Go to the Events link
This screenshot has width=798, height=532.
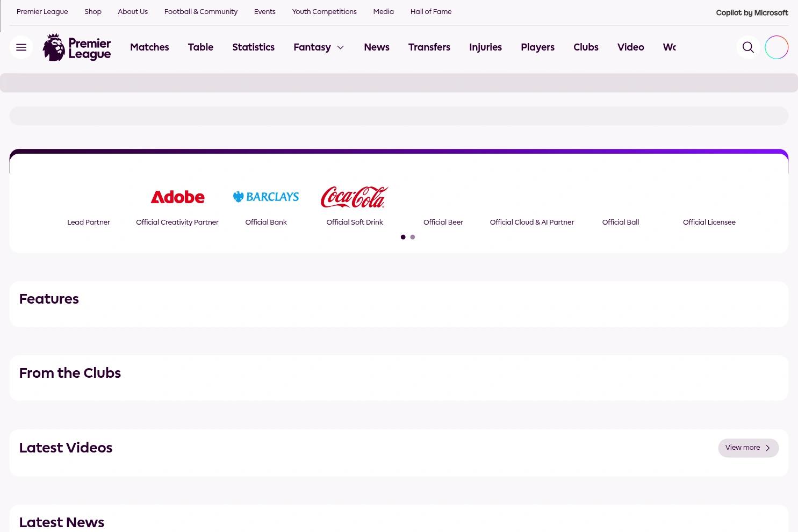(x=265, y=12)
